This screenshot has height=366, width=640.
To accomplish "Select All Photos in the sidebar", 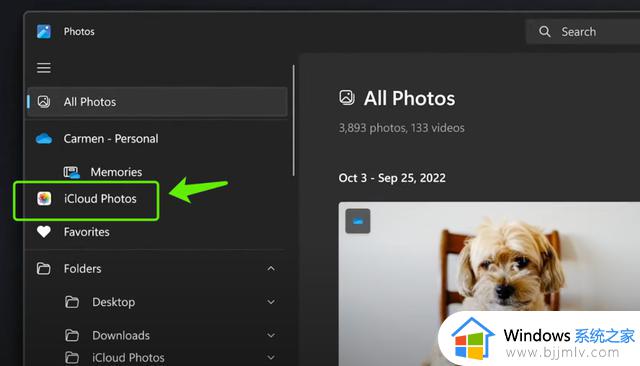I will click(158, 102).
